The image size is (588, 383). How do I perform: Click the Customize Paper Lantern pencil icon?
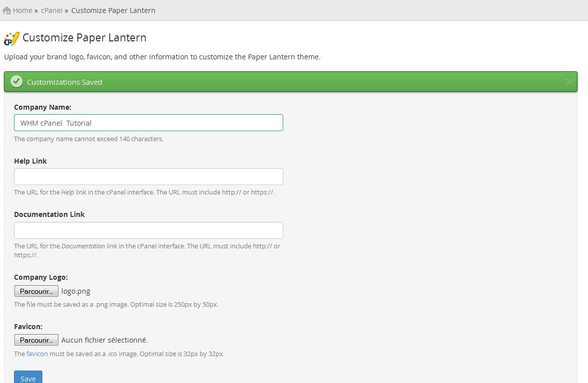click(11, 38)
